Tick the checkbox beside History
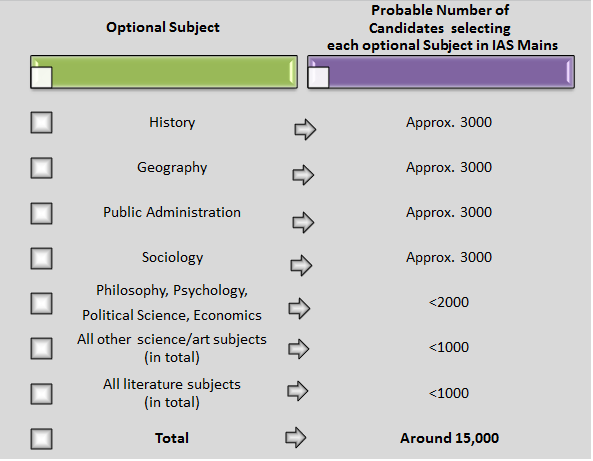The width and height of the screenshot is (593, 461). 41,123
